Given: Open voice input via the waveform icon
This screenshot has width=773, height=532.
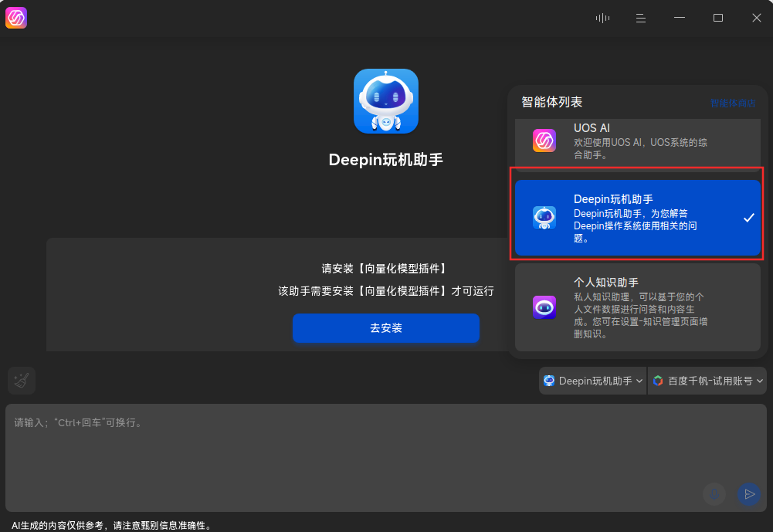Looking at the screenshot, I should tap(602, 17).
